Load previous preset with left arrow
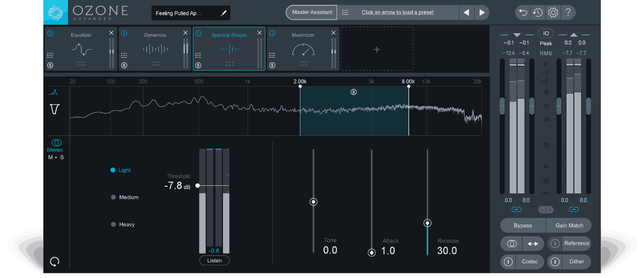 [x=466, y=13]
